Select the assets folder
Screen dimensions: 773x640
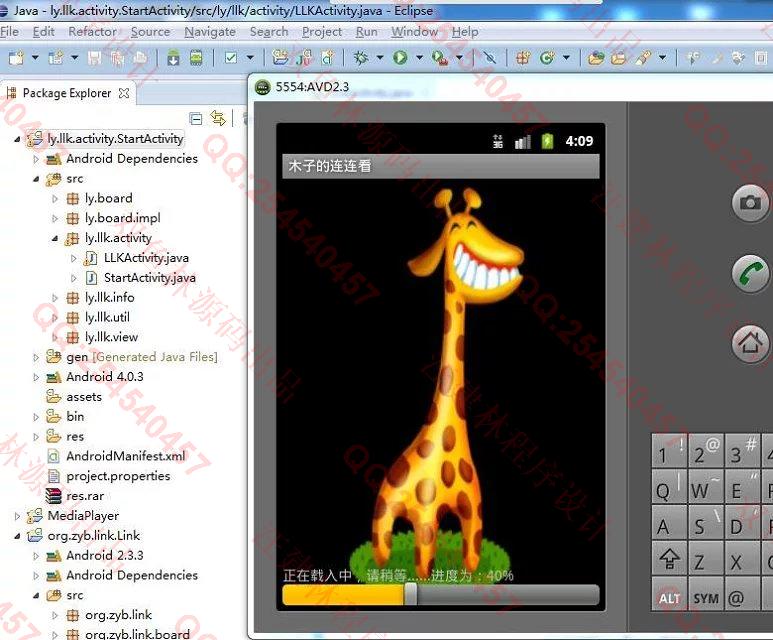click(x=84, y=397)
